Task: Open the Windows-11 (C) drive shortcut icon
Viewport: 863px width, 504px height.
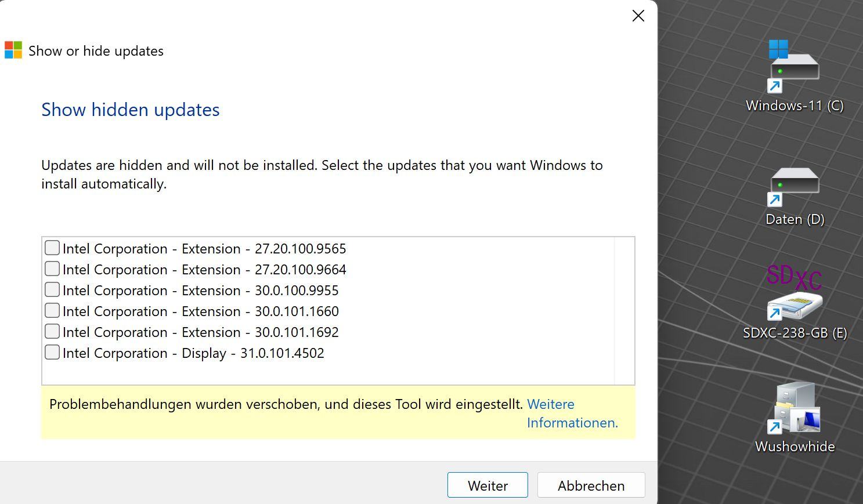Action: (794, 66)
